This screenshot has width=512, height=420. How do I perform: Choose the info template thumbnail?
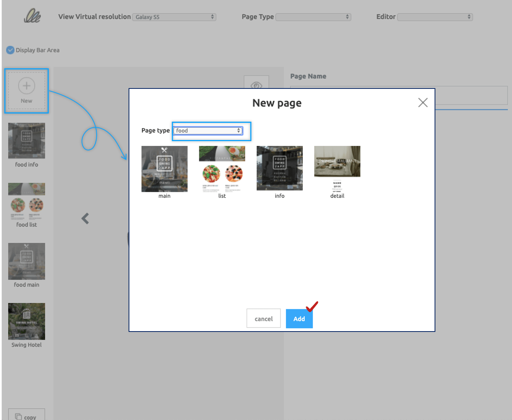pyautogui.click(x=280, y=168)
